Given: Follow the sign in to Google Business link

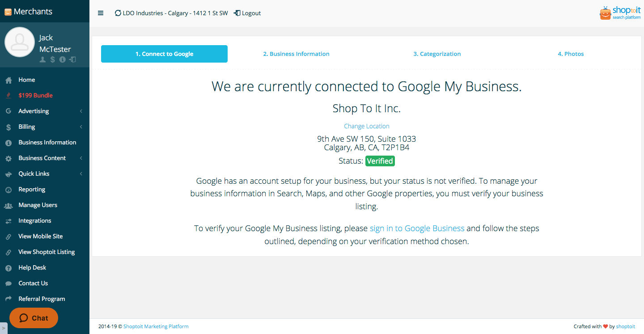Looking at the screenshot, I should 417,228.
